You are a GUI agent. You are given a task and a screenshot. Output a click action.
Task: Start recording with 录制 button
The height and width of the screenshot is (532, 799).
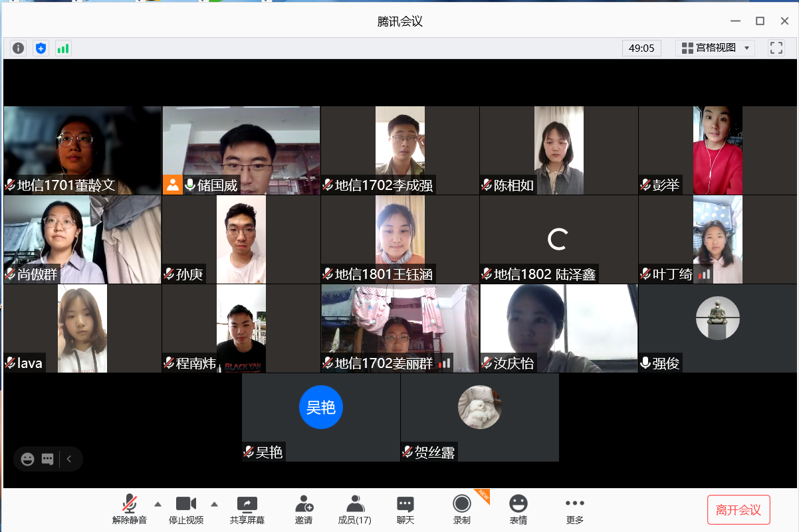(461, 509)
